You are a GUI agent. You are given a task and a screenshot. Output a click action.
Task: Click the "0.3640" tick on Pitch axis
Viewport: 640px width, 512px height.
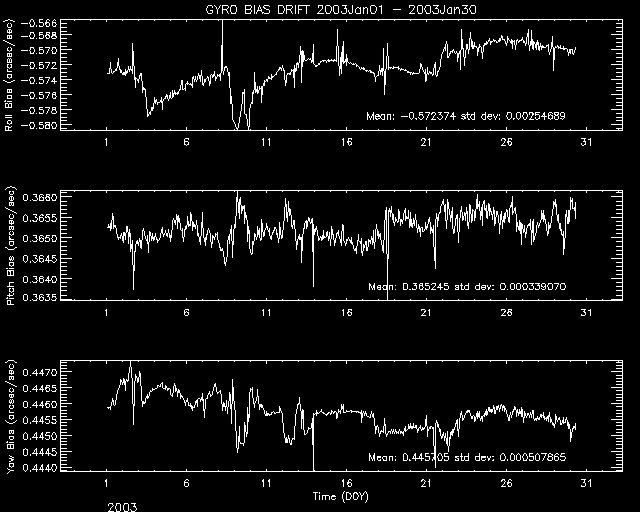click(x=40, y=279)
